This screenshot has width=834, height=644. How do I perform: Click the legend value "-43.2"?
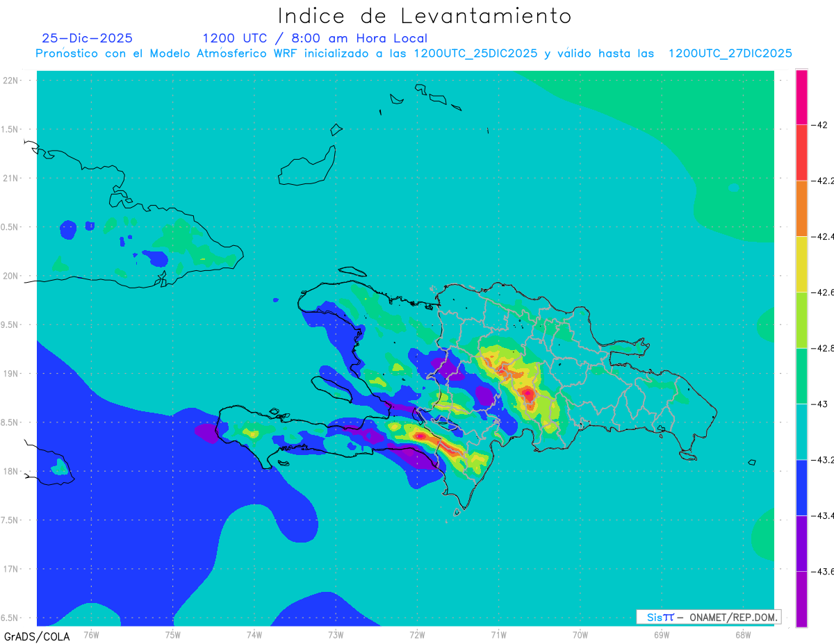point(824,459)
